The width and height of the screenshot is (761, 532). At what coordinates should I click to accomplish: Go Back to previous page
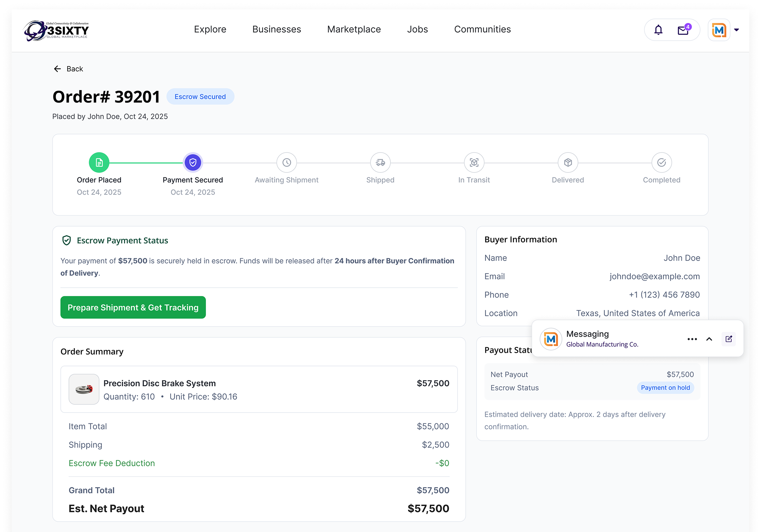(x=68, y=69)
